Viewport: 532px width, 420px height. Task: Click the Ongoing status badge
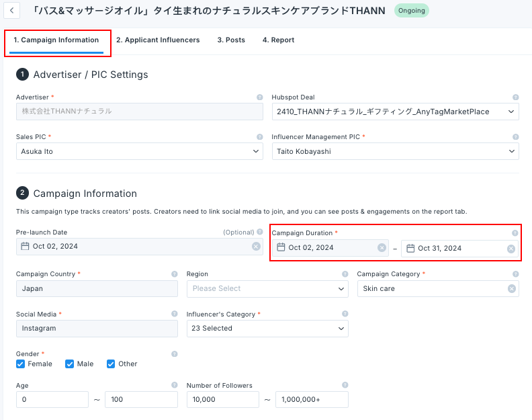[x=411, y=11]
